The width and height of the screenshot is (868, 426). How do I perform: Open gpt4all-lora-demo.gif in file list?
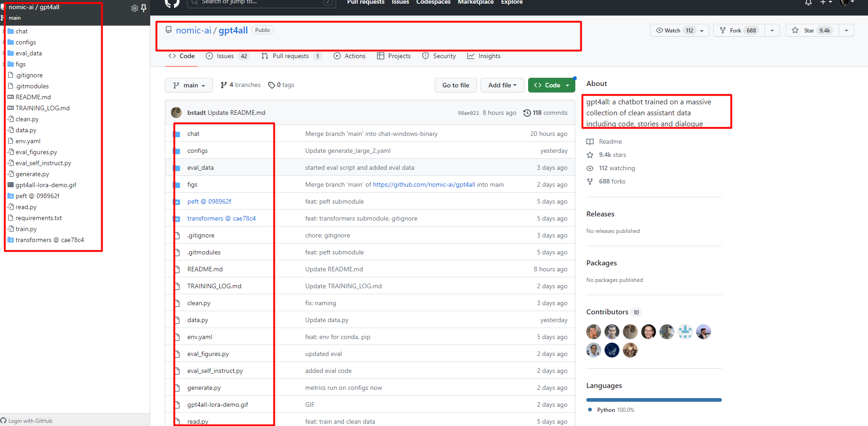click(x=218, y=404)
